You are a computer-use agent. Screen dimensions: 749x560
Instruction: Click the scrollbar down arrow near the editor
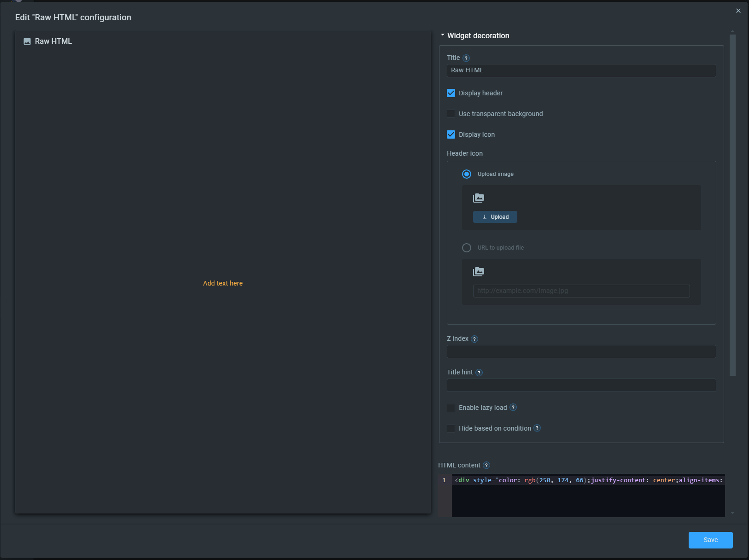(x=732, y=513)
